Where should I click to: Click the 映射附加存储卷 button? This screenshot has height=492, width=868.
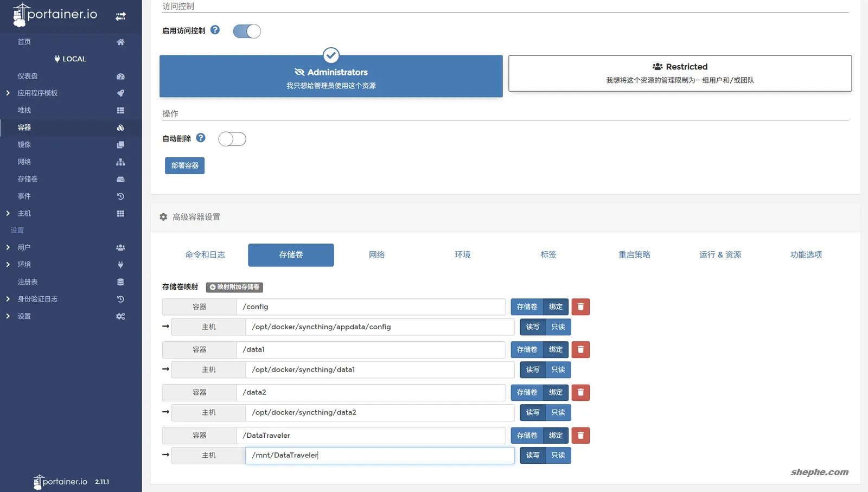point(234,287)
